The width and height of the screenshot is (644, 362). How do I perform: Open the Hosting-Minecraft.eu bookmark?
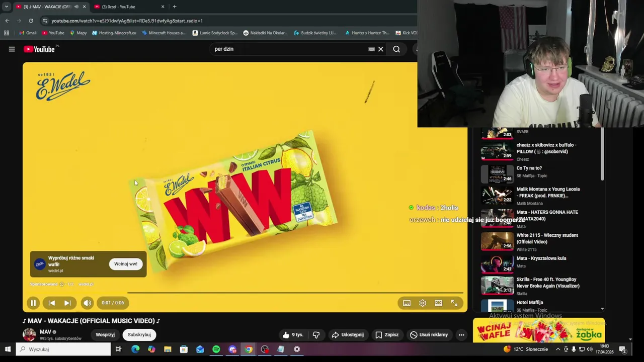tap(114, 33)
